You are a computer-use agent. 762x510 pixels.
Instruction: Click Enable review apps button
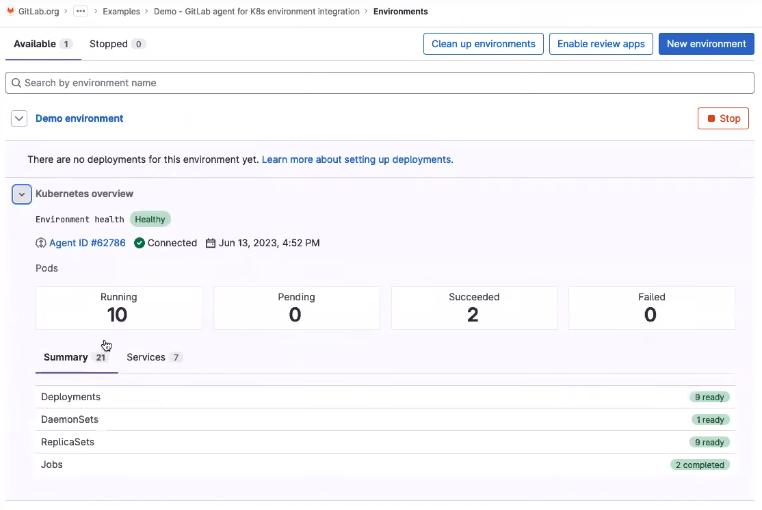coord(600,44)
